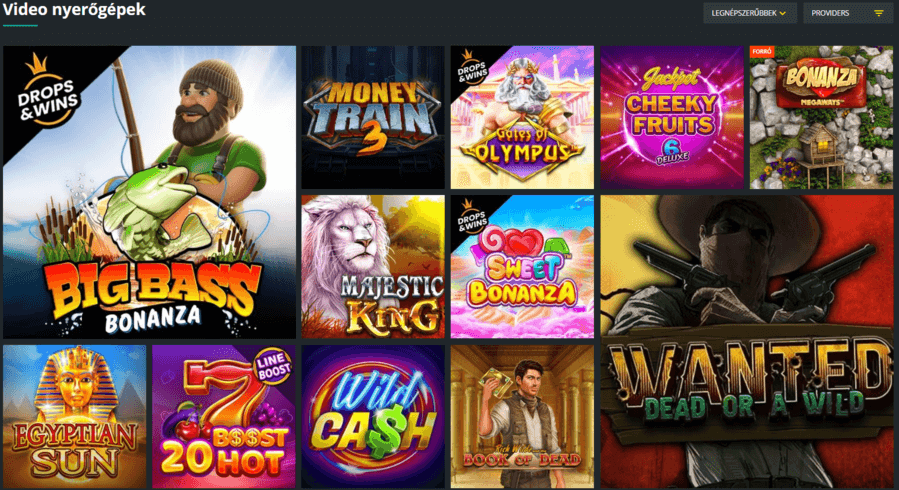Viewport: 899px width, 490px height.
Task: Select the Wild Cash game tile
Action: click(373, 417)
